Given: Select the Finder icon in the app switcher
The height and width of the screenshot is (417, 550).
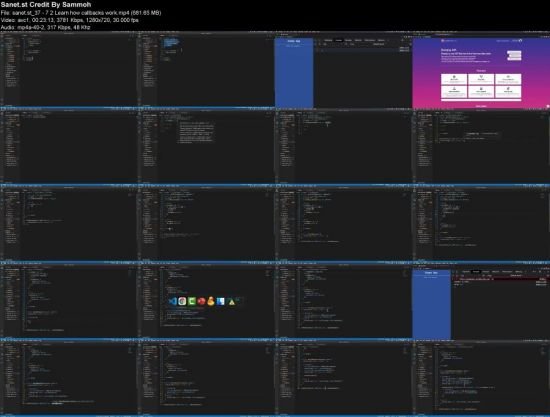Looking at the screenshot, I should (x=221, y=301).
